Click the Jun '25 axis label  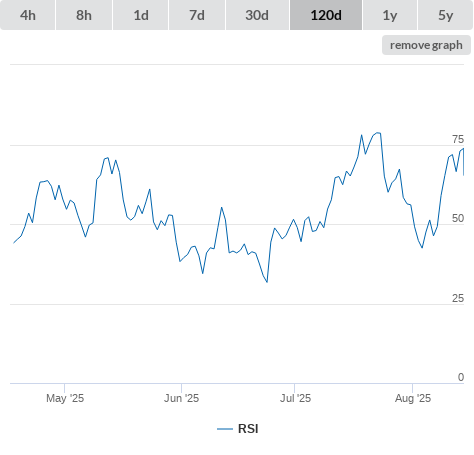coord(181,398)
